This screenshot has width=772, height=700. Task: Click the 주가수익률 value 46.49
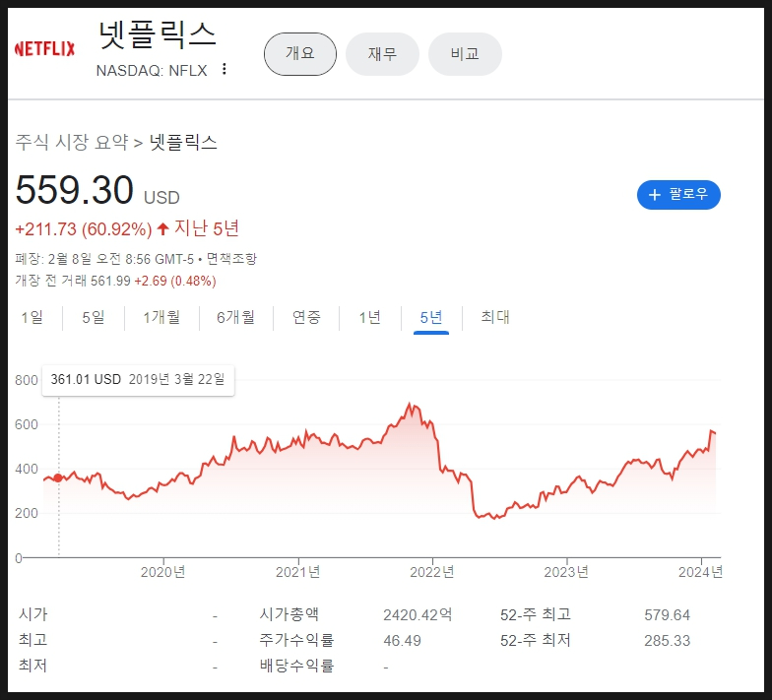[402, 640]
